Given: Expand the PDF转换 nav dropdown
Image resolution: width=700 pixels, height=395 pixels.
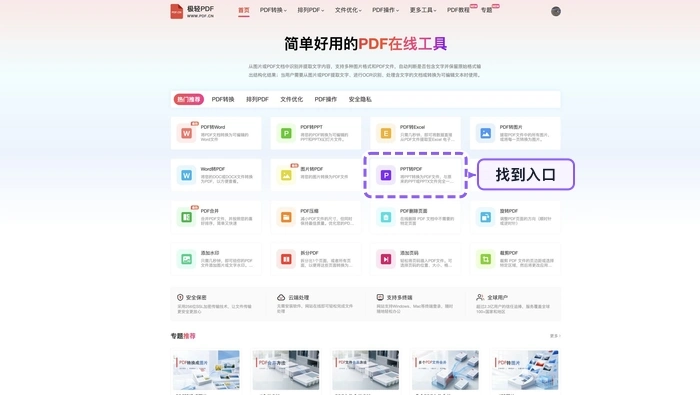Looking at the screenshot, I should click(273, 10).
